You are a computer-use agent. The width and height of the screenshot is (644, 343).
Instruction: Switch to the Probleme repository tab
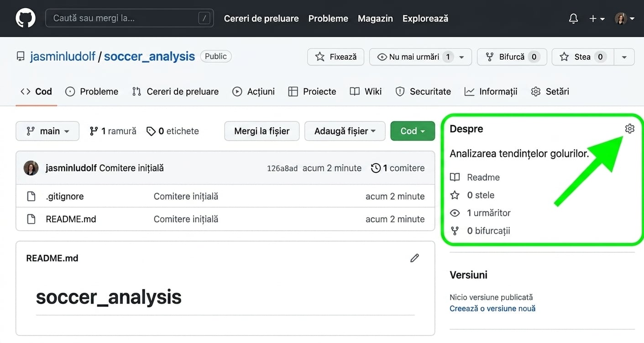pyautogui.click(x=92, y=92)
